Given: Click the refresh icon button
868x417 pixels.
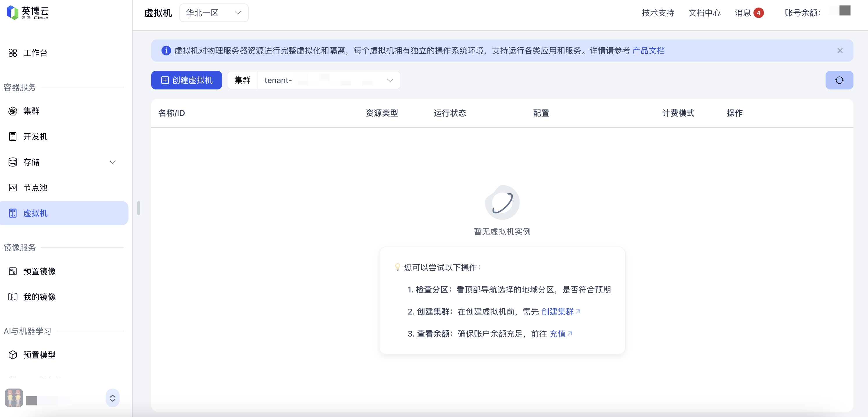Looking at the screenshot, I should [x=839, y=80].
